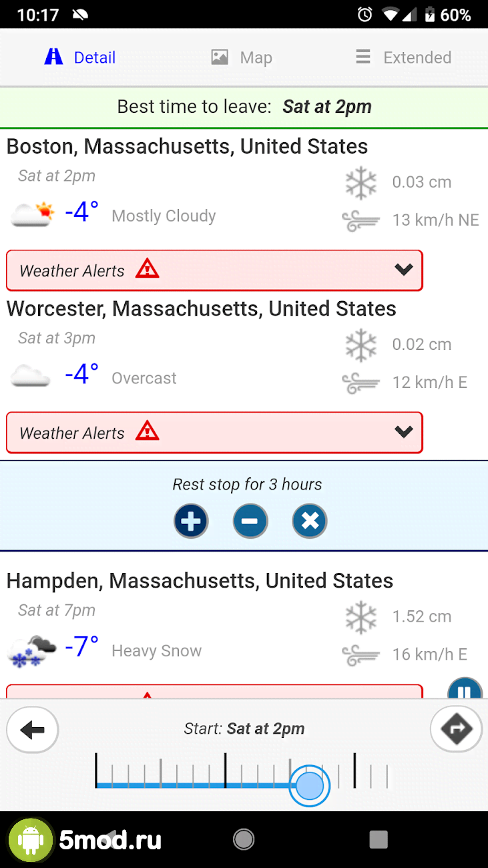Open the Extended tab

403,57
